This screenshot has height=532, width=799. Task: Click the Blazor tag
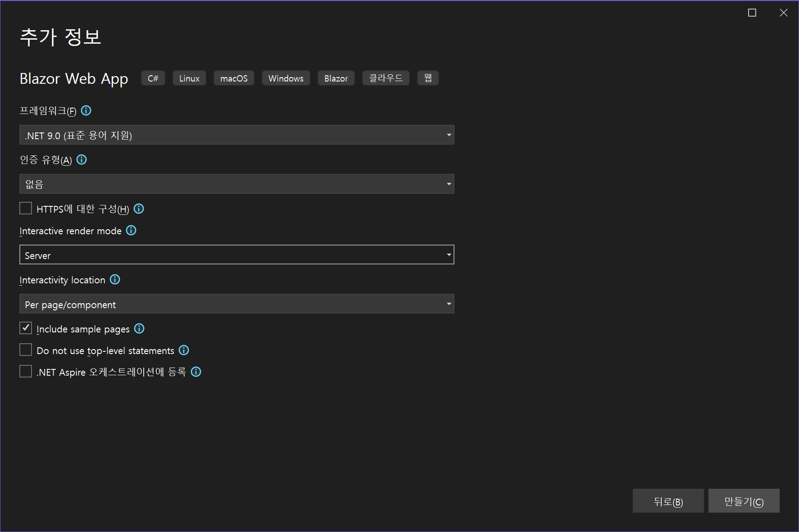(336, 78)
